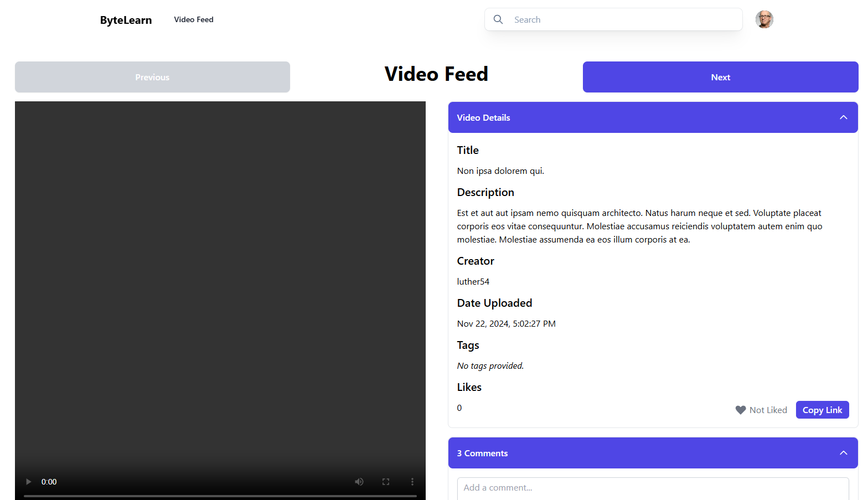This screenshot has height=500, width=868.
Task: Open Video Feed in navigation bar
Action: [x=194, y=19]
